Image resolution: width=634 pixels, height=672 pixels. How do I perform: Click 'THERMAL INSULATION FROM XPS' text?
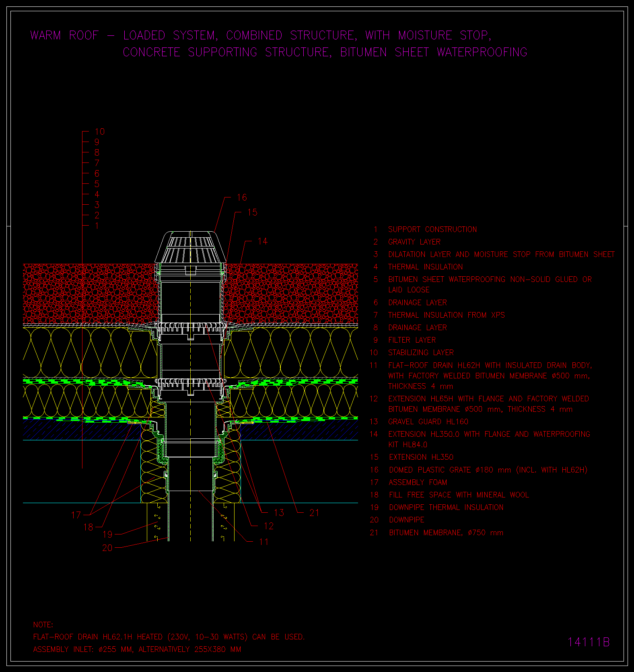pyautogui.click(x=447, y=315)
